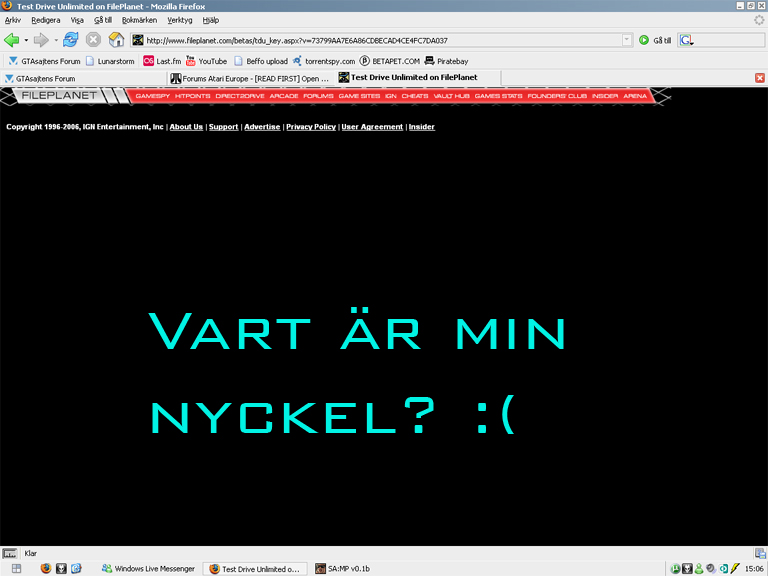The height and width of the screenshot is (576, 768).
Task: Expand the address bar history dropdown
Action: (626, 40)
